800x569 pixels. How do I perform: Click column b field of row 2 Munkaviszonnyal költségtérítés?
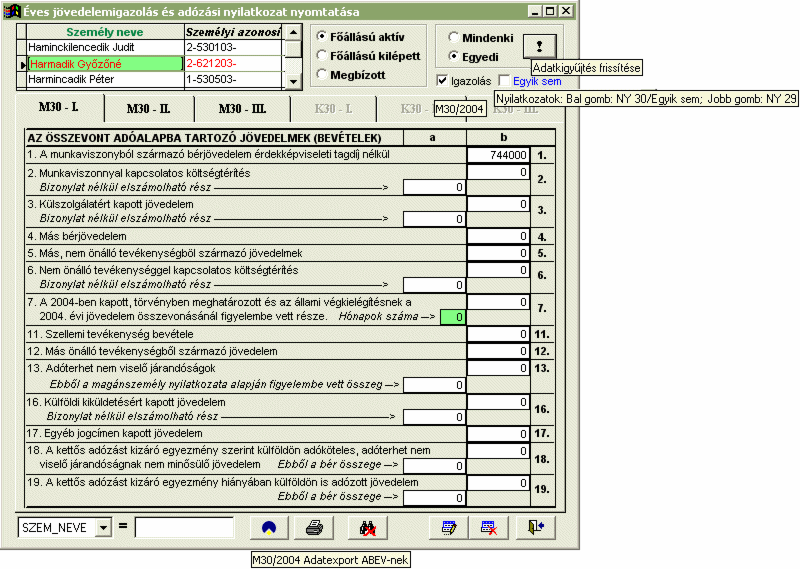click(x=498, y=172)
